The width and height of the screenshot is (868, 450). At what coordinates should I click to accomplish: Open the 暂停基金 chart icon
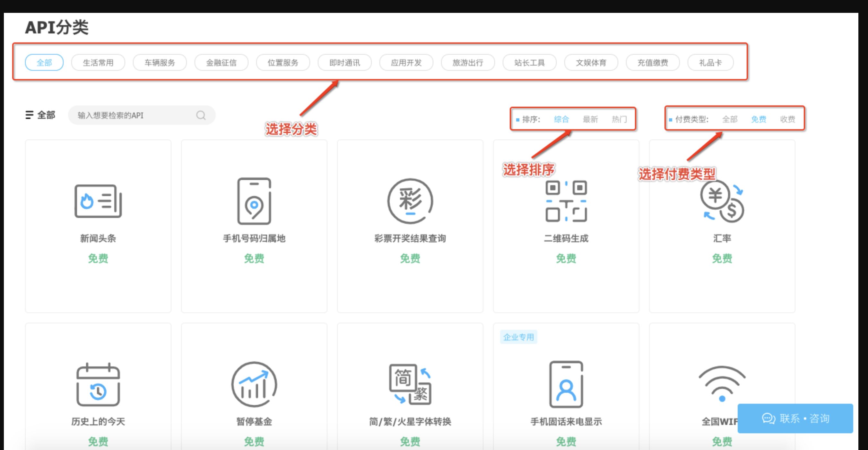pos(254,384)
